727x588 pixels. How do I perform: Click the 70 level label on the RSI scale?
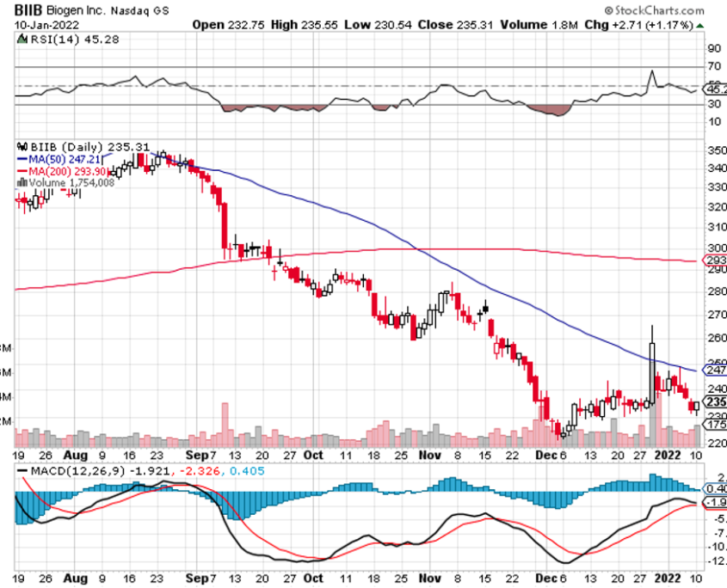click(714, 66)
